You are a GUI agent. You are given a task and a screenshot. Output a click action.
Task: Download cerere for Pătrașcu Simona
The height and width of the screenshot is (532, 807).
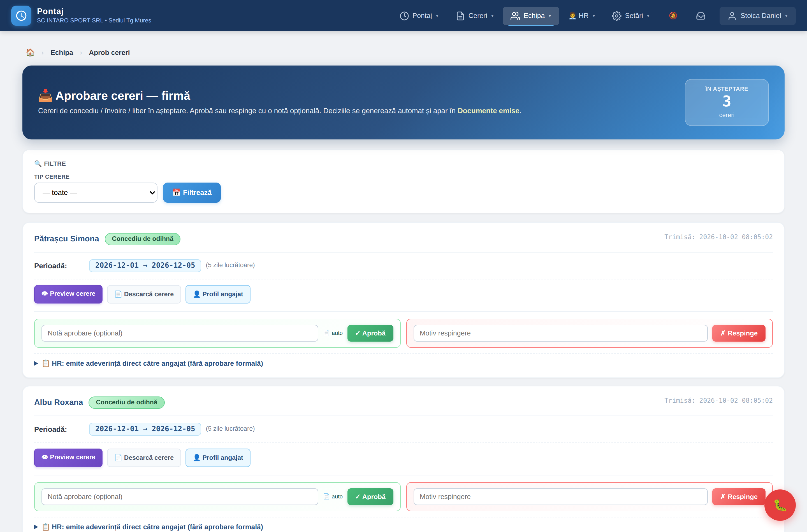144,294
